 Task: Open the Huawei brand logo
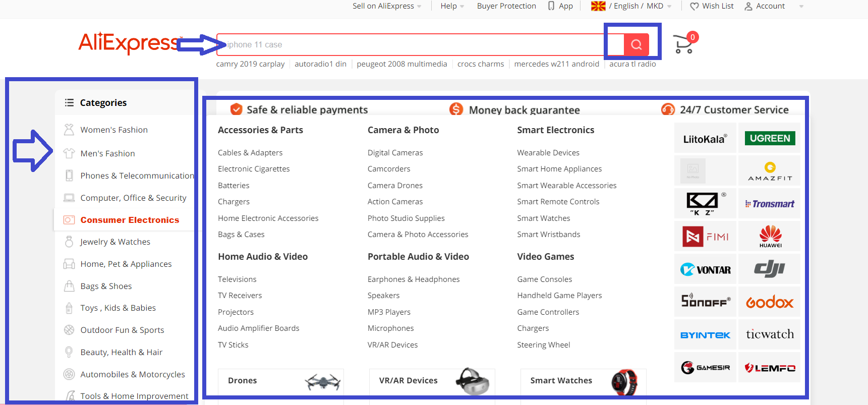[x=770, y=236]
